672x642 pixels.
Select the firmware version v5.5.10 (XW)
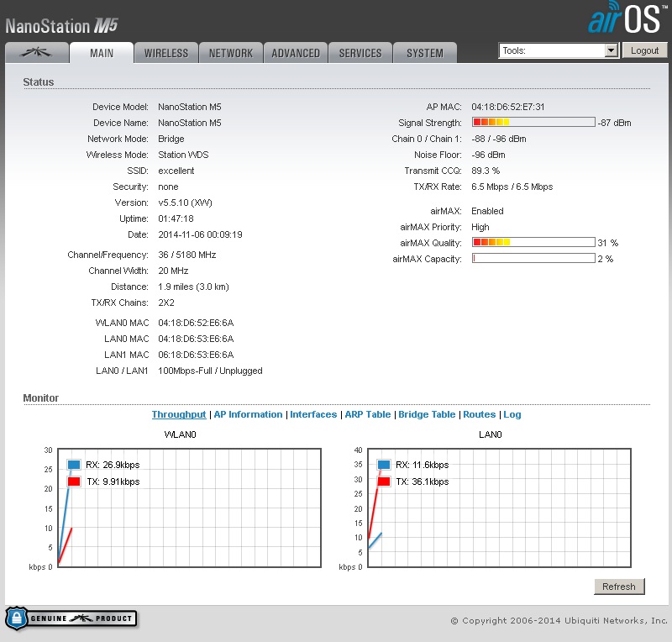coord(185,203)
